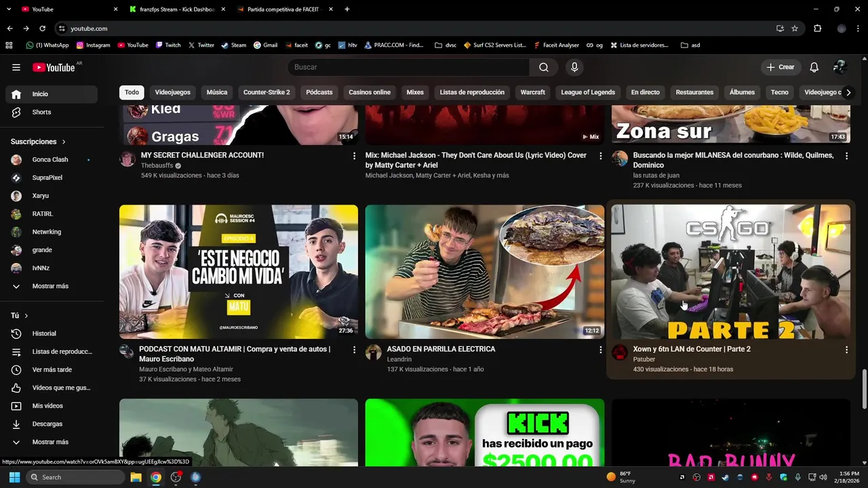Open Videos que me gustan
This screenshot has width=868, height=488.
click(52, 388)
